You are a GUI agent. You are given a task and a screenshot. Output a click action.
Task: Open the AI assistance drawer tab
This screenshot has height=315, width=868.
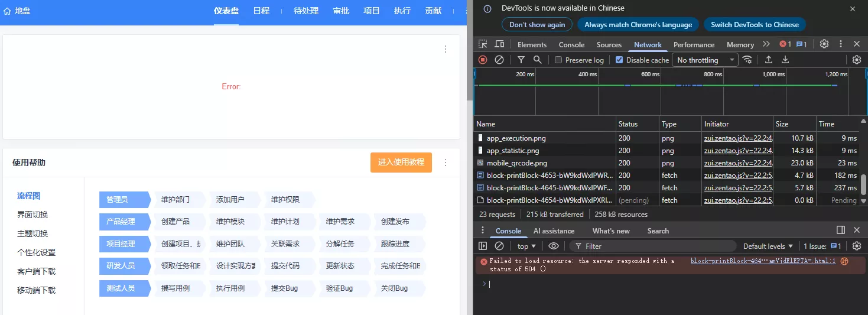coord(554,230)
